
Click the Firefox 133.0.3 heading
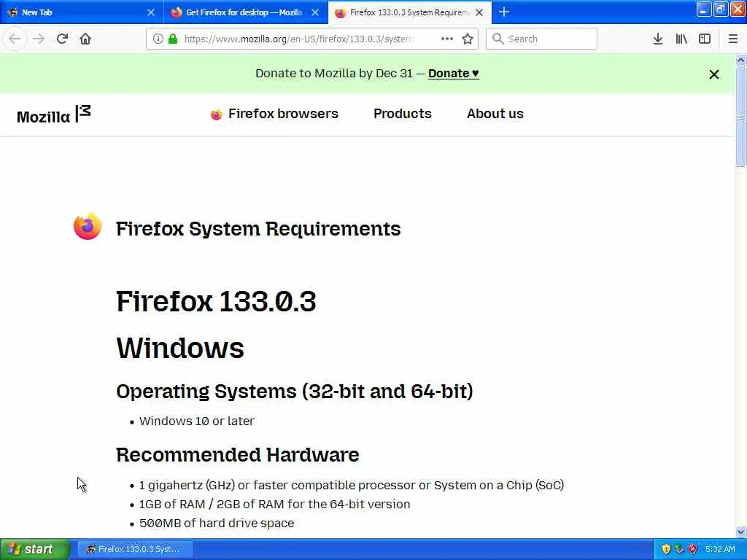[x=216, y=301]
